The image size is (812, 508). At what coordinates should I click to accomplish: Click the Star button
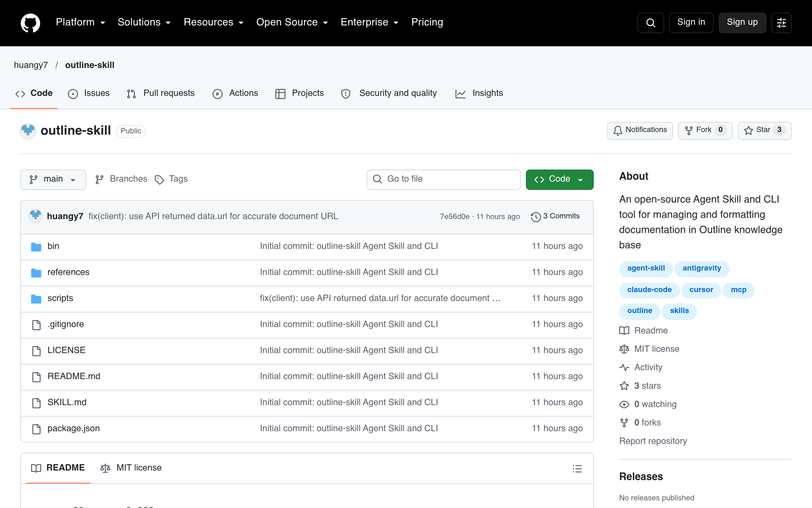coord(764,130)
